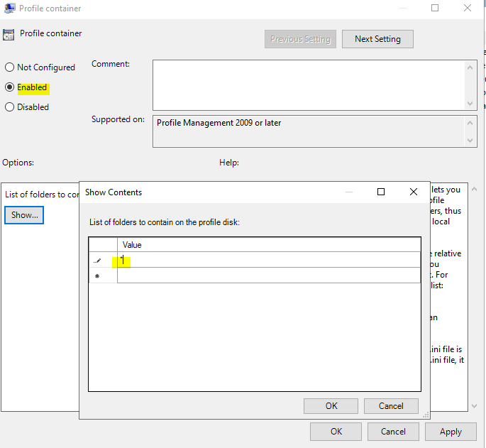
Task: Select the Not Configured radio button
Action: (10, 67)
